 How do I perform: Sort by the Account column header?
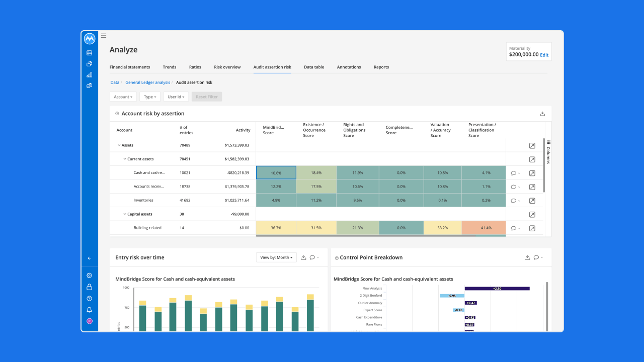coord(124,130)
